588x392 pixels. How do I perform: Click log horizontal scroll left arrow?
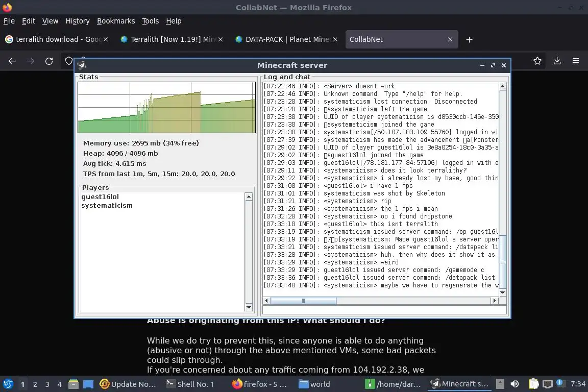tap(266, 301)
